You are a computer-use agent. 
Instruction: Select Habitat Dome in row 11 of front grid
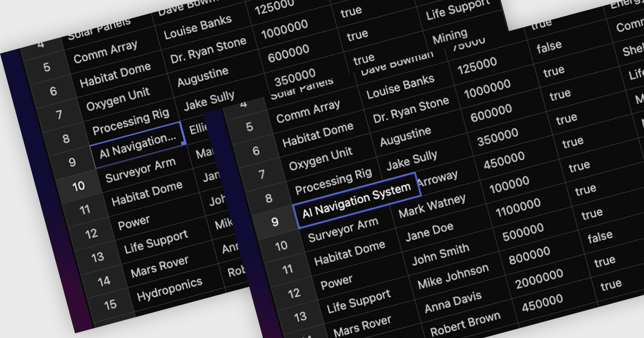coord(350,253)
